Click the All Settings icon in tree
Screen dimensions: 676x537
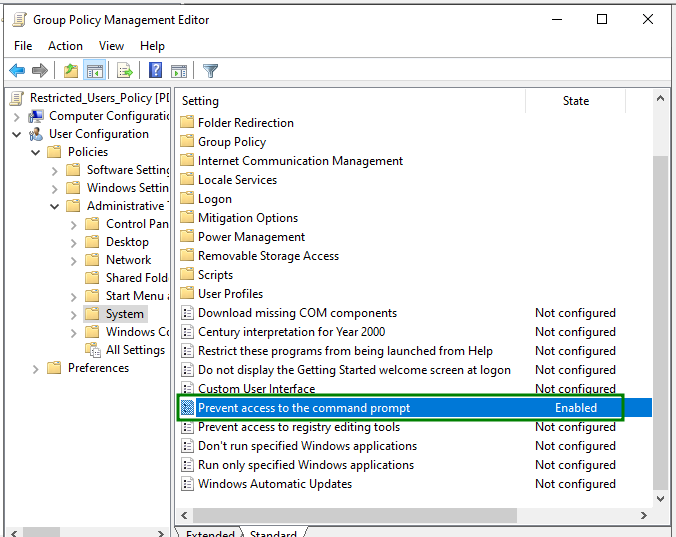pos(93,350)
